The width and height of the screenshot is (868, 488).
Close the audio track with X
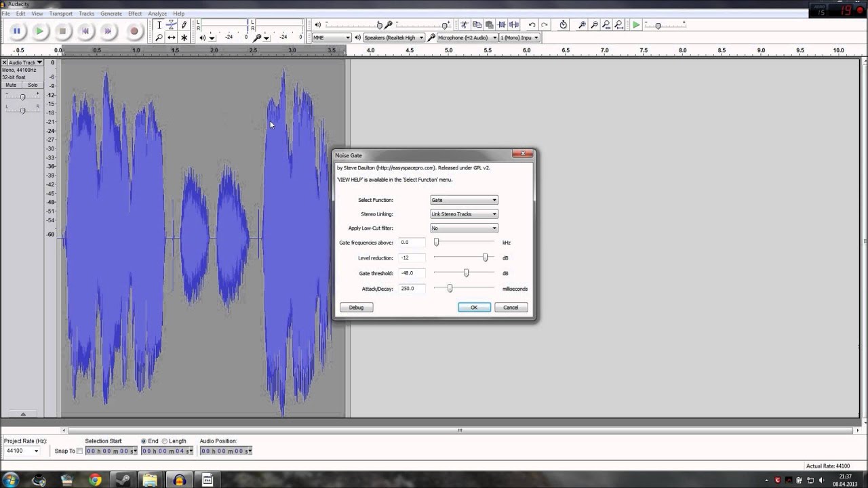click(5, 62)
